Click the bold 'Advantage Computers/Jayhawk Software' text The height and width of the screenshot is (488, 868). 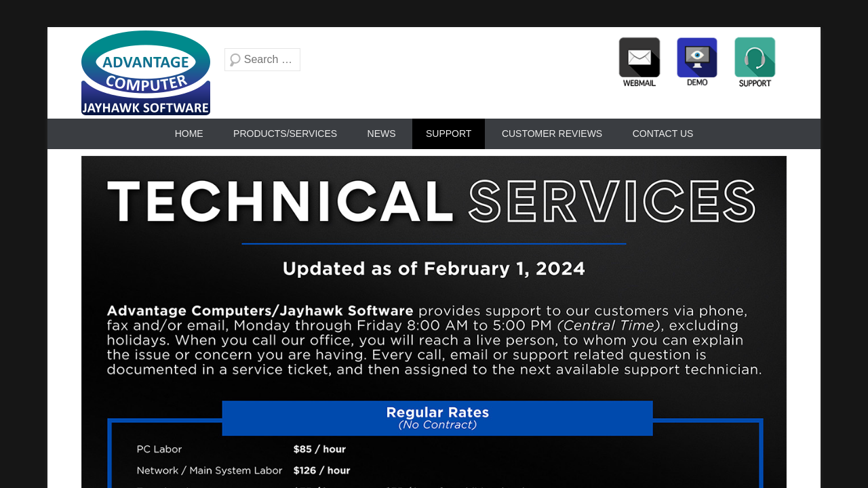click(x=260, y=311)
